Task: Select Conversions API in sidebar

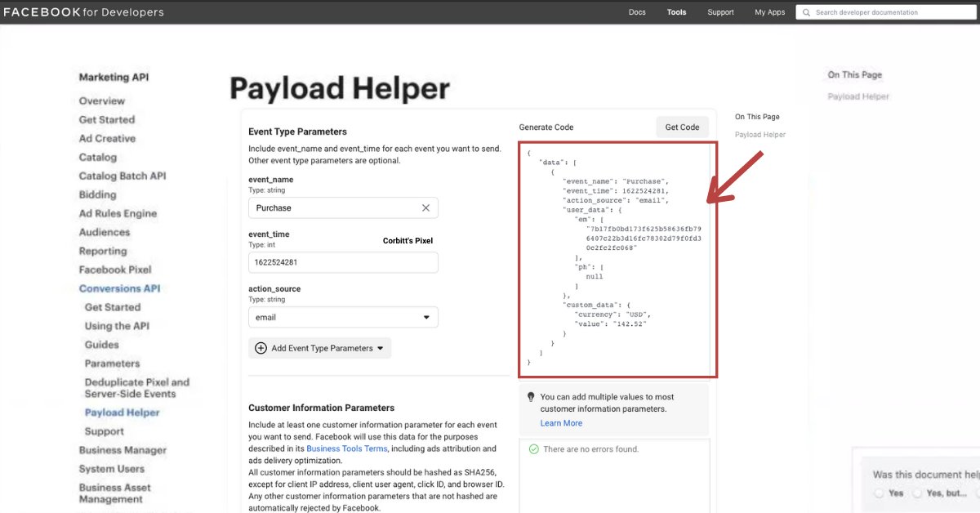Action: click(x=119, y=289)
